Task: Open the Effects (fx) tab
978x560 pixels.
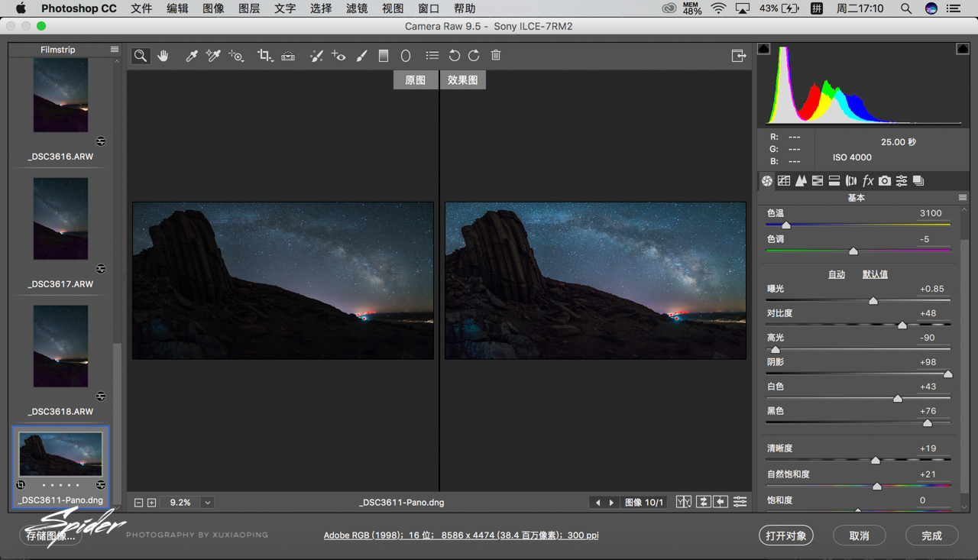Action: click(x=868, y=181)
